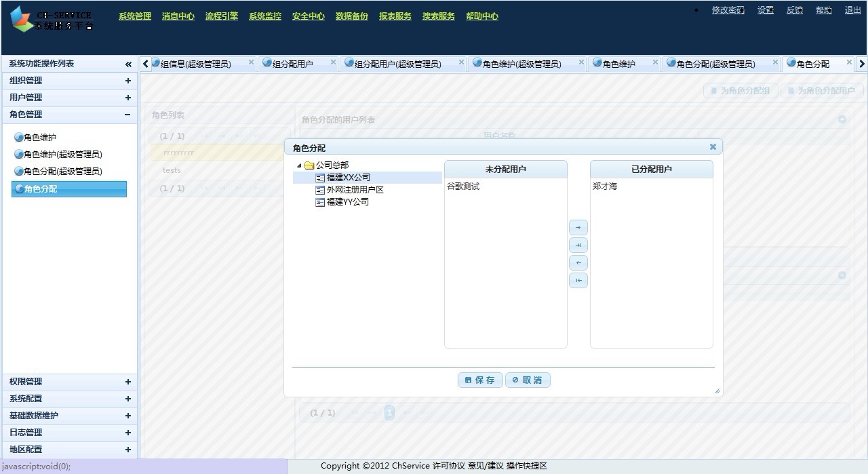The width and height of the screenshot is (868, 474).
Task: Open 许可协议 footer link
Action: 449,466
